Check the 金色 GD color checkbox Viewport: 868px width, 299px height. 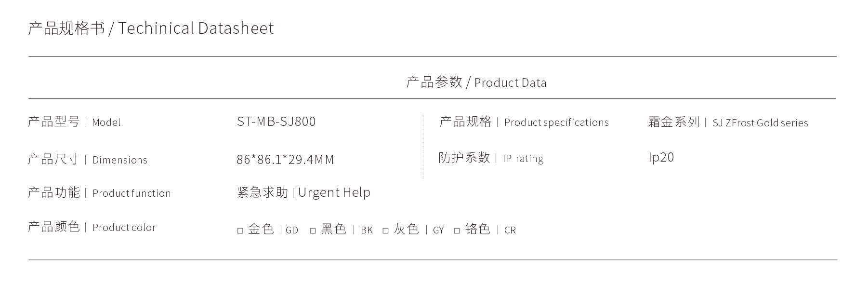coord(240,231)
